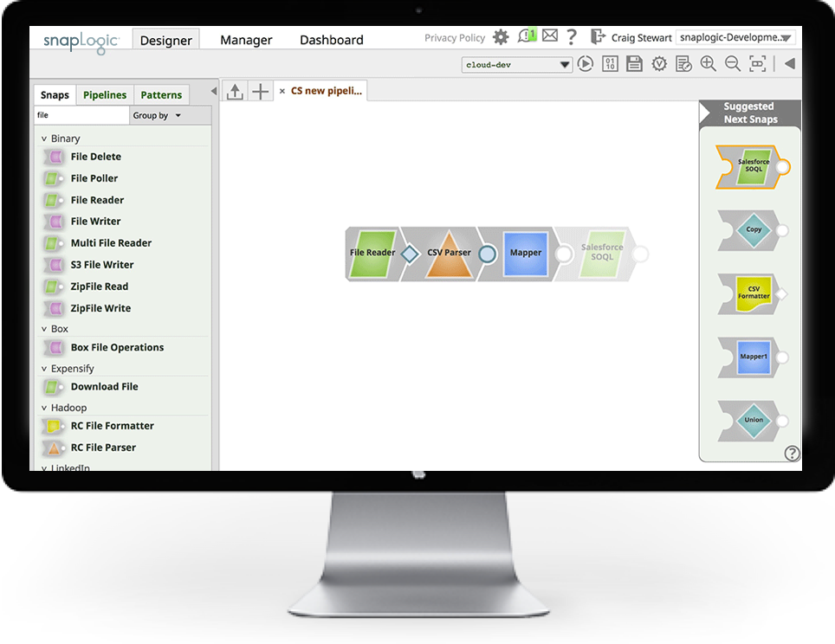This screenshot has width=835, height=644.
Task: Click the import pipeline upload icon
Action: coord(235,92)
